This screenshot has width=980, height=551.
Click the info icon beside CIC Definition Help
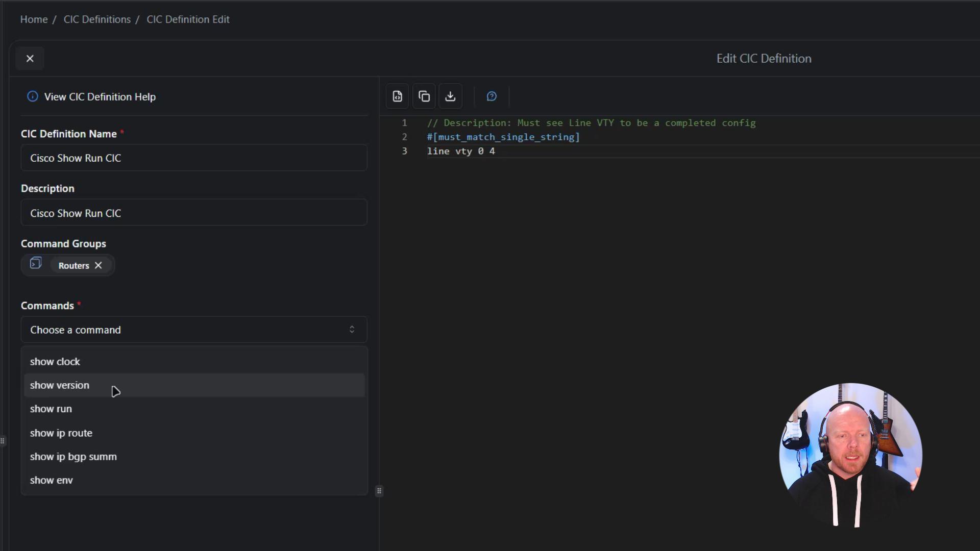[33, 96]
